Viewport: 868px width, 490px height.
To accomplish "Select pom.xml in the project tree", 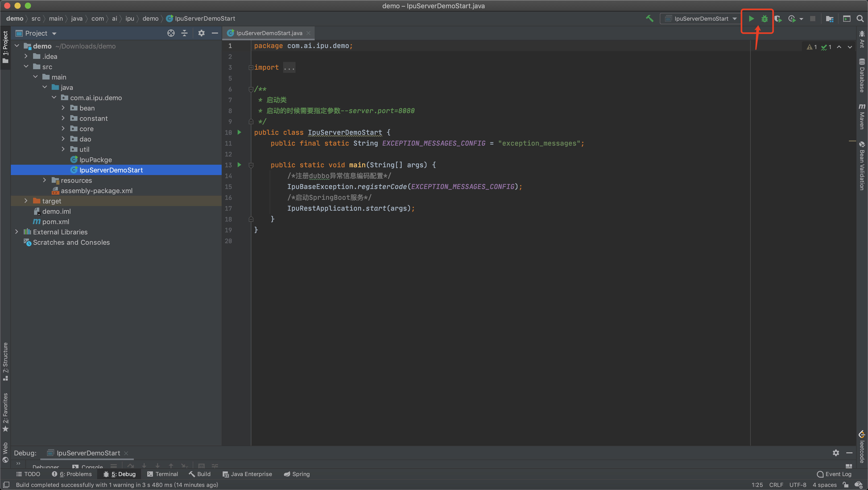I will tap(56, 222).
